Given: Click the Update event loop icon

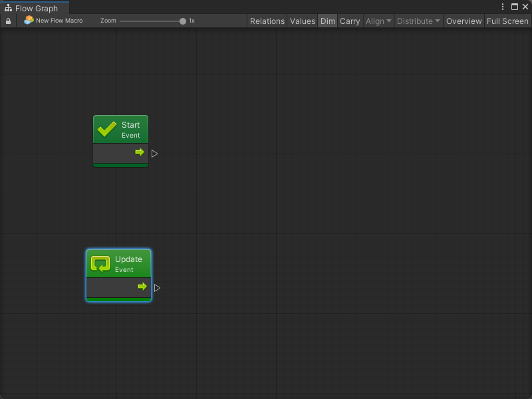Looking at the screenshot, I should click(x=100, y=264).
